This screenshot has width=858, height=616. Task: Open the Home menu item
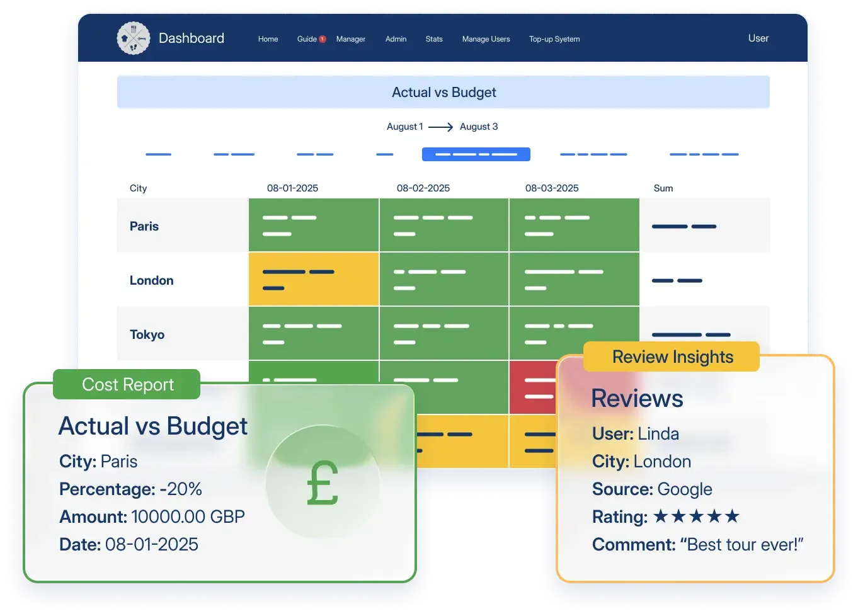click(x=268, y=39)
